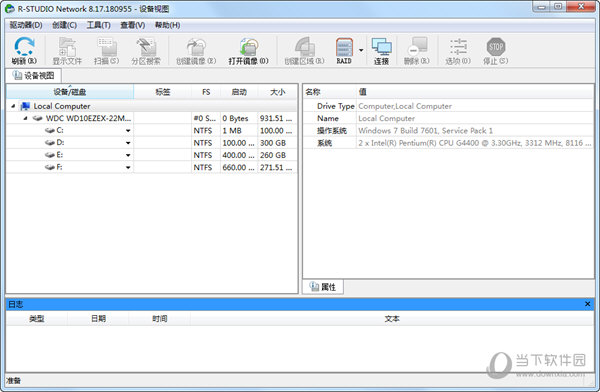The width and height of the screenshot is (600, 392).
Task: Select partition C: in the device list
Action: point(152,131)
